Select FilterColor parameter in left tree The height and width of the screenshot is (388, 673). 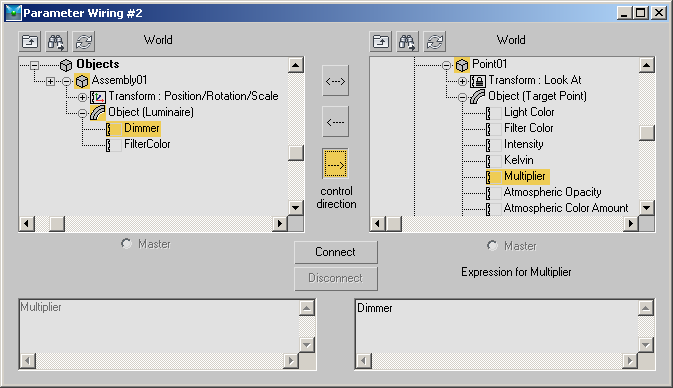(147, 144)
